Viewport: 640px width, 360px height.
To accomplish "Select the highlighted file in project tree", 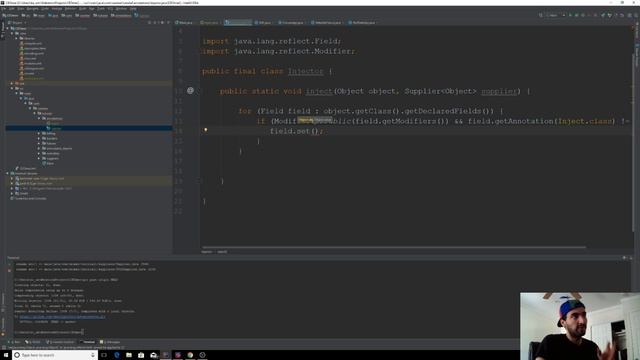I will tap(89, 128).
